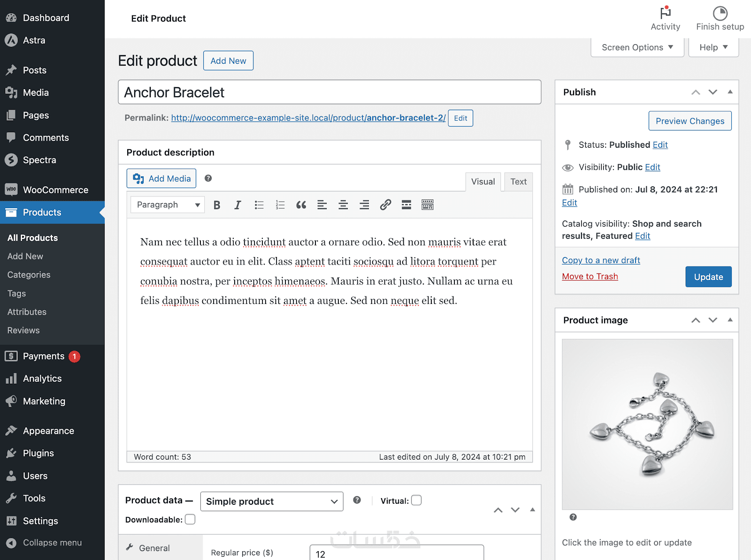Click the bracelet product image thumbnail
Viewport: 751px width, 560px height.
647,424
